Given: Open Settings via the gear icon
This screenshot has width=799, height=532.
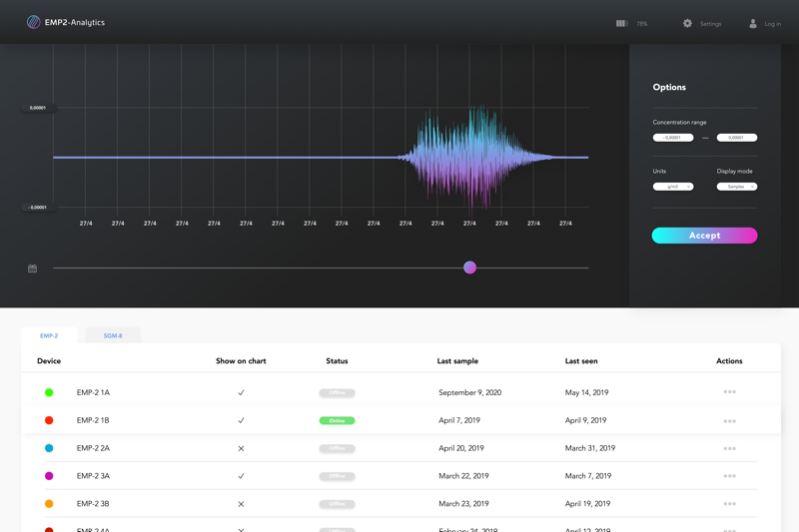Looking at the screenshot, I should point(687,23).
